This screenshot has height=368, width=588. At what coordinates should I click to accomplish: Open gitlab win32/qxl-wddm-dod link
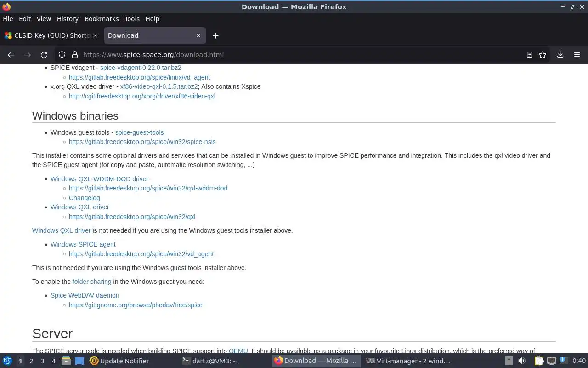pyautogui.click(x=148, y=188)
